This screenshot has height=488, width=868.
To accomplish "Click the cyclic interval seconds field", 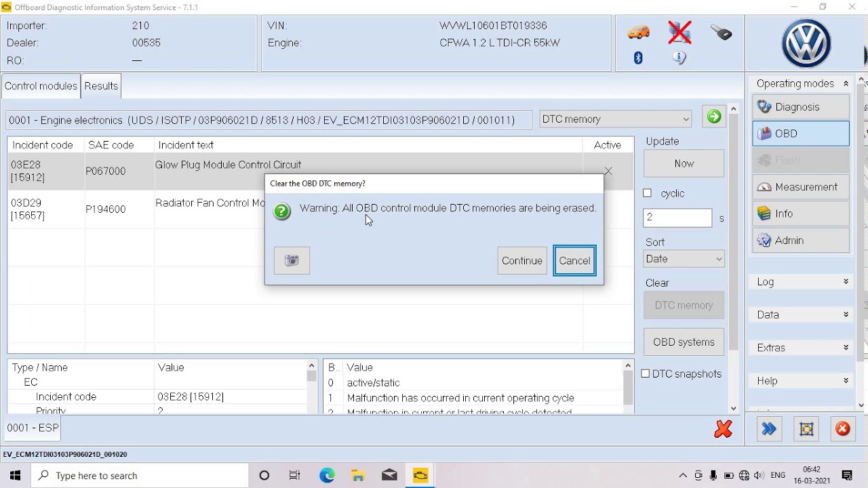I will tap(677, 218).
